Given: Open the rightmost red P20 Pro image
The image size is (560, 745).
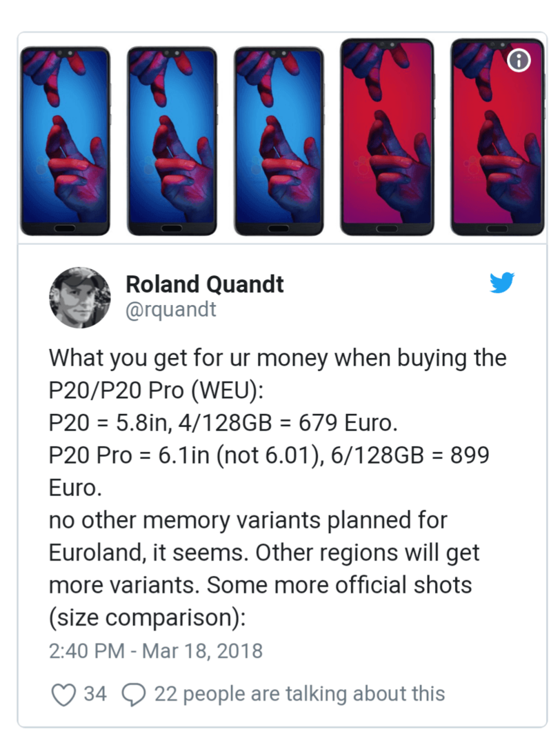Looking at the screenshot, I should [497, 137].
